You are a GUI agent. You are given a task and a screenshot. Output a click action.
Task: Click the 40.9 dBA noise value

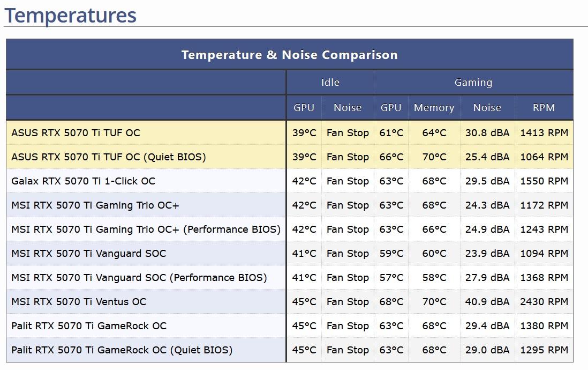pyautogui.click(x=487, y=302)
